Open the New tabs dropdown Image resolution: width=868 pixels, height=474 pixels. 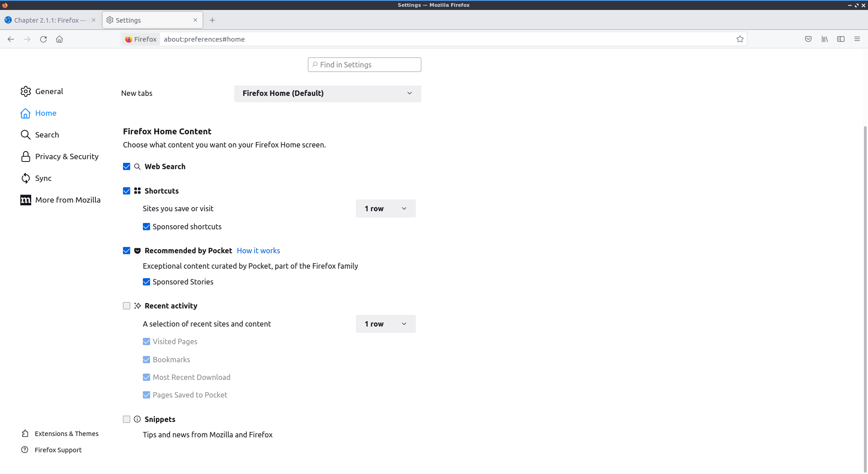point(327,94)
